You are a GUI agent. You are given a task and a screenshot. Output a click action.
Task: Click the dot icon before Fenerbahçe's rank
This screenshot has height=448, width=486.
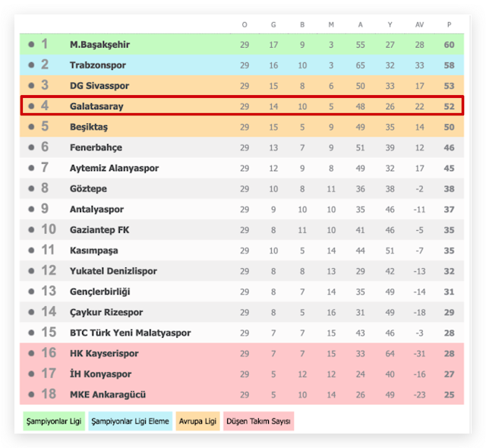coord(31,147)
